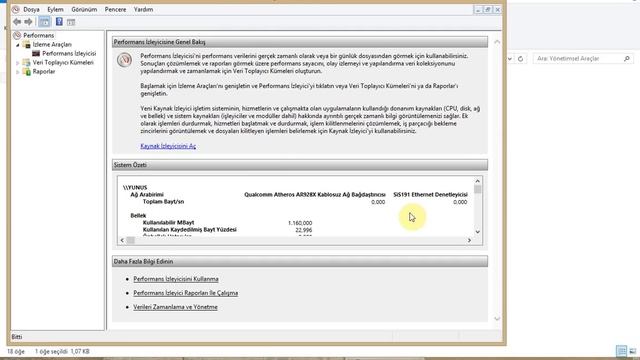Open Verileri Zamanlama ve Yönetme link
Image resolution: width=640 pixels, height=360 pixels.
tap(176, 307)
